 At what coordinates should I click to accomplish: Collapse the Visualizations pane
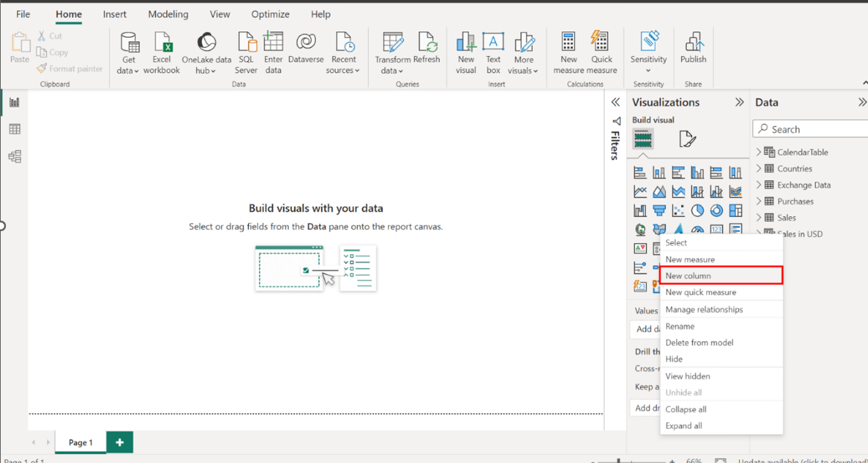click(x=740, y=103)
